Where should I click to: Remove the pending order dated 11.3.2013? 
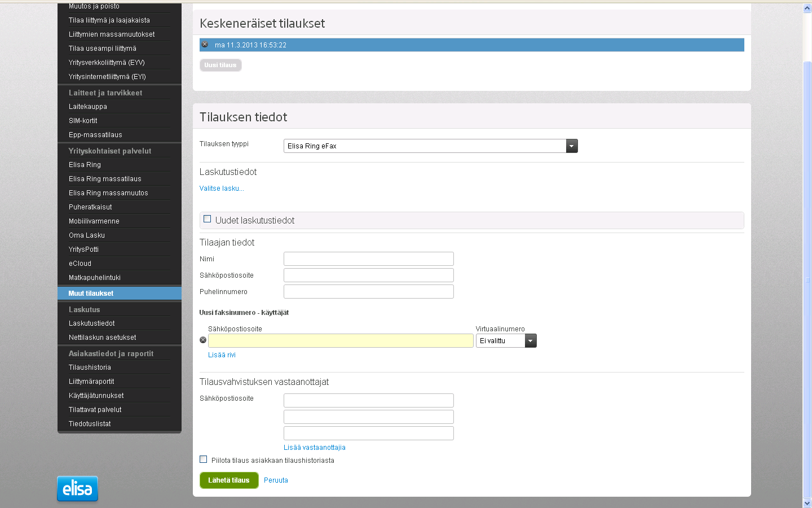point(205,45)
